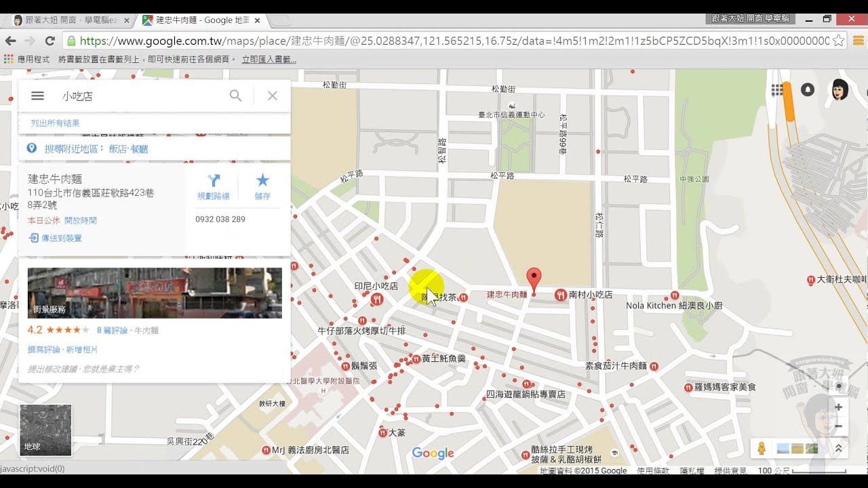The width and height of the screenshot is (868, 488).
Task: Click the 四海遊龍鍋貼專賣店 map label
Action: click(x=526, y=394)
